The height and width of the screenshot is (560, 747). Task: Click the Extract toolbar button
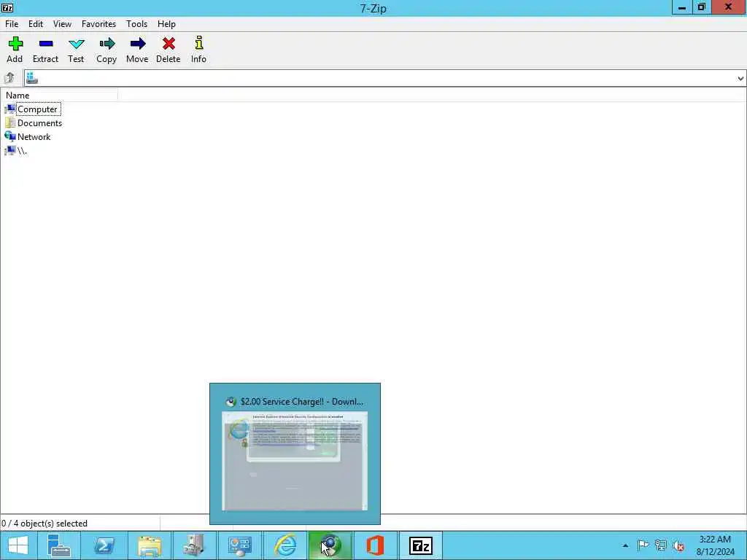(45, 50)
